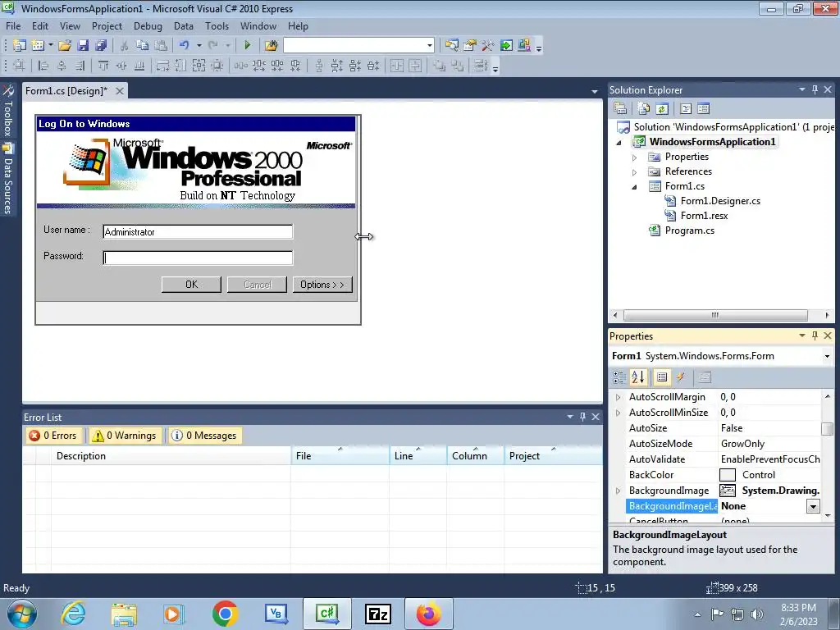Toggle the 0 Warnings filter
Image resolution: width=840 pixels, height=630 pixels.
125,436
